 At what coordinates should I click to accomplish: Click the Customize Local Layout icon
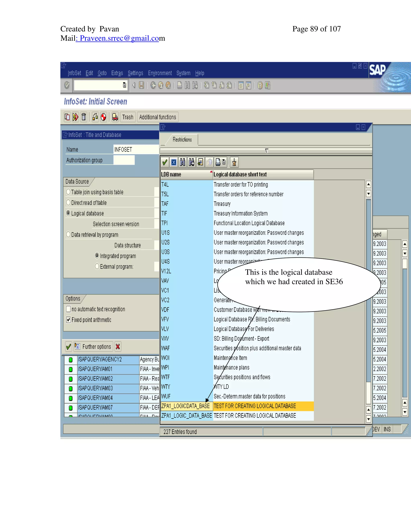click(268, 86)
